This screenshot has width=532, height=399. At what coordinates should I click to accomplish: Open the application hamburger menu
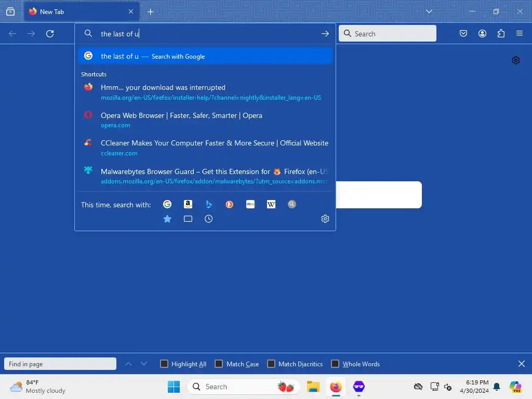coord(520,33)
